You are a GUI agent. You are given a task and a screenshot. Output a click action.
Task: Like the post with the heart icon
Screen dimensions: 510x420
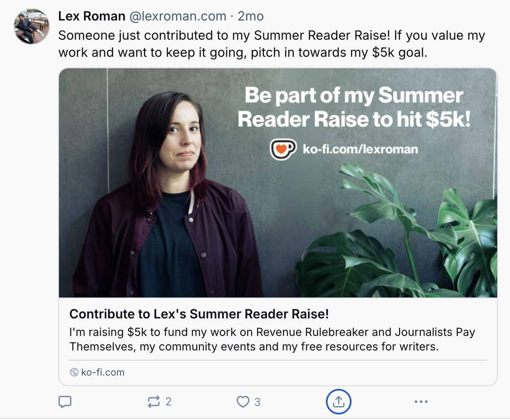(243, 402)
